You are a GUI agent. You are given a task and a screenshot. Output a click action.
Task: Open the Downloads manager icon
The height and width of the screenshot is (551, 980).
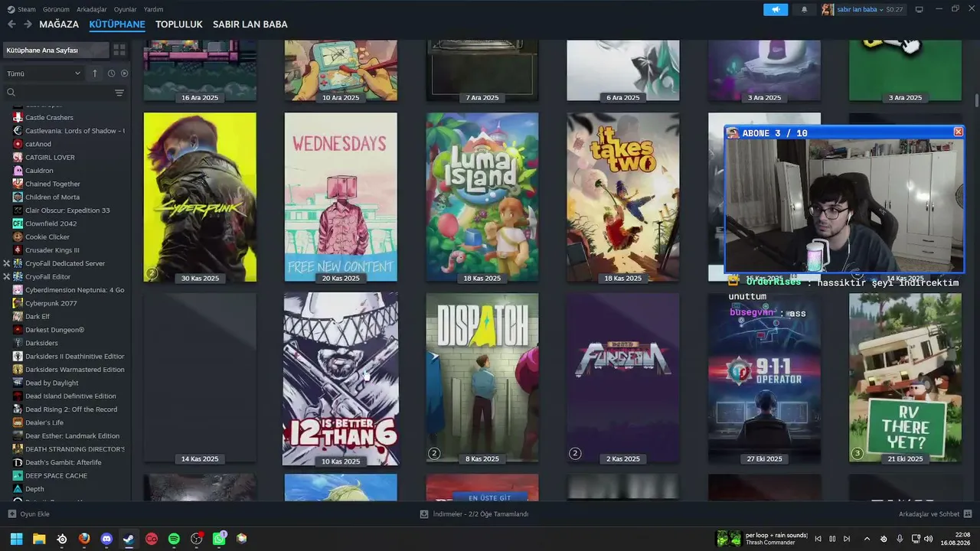tap(424, 514)
